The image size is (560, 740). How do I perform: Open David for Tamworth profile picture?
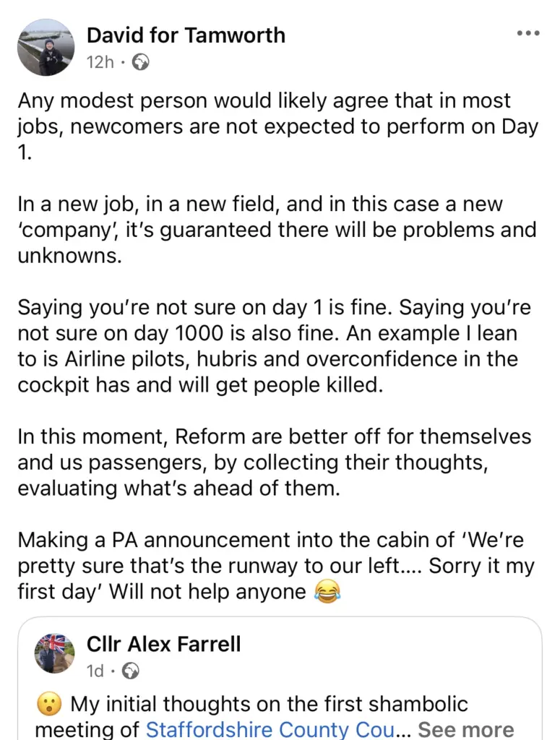(x=46, y=47)
